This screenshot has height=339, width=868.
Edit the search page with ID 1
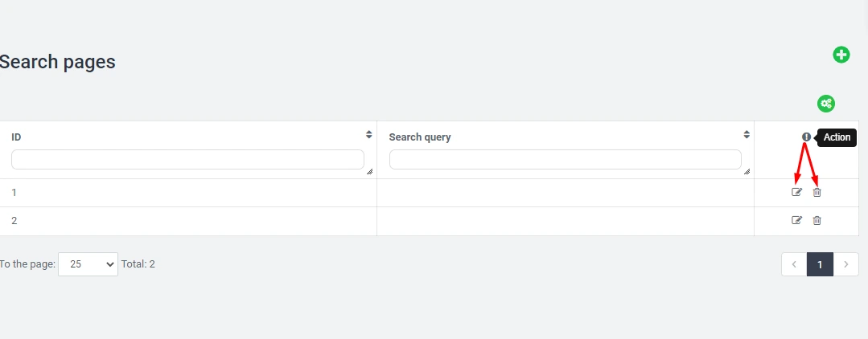click(x=797, y=192)
